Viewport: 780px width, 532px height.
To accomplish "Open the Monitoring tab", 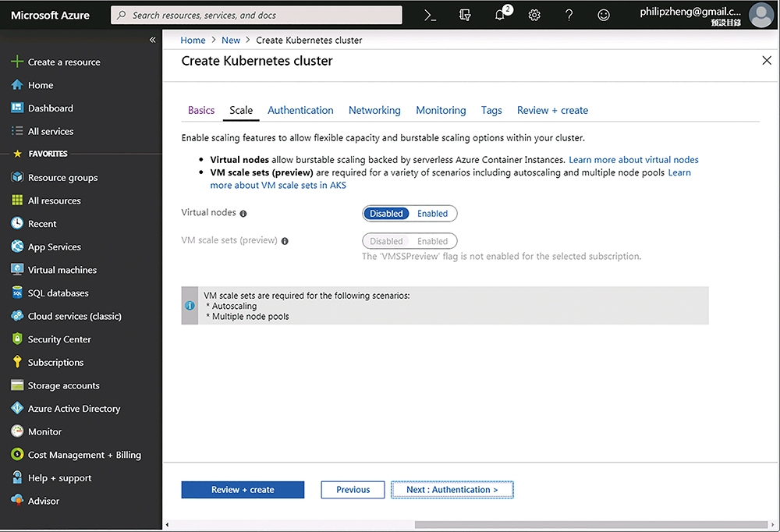I will pyautogui.click(x=441, y=110).
